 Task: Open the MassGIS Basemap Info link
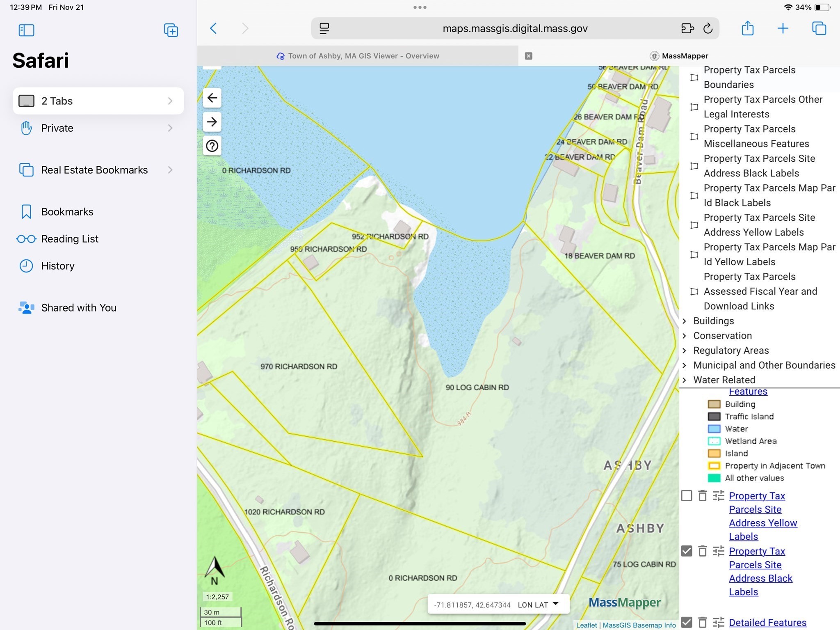(x=639, y=625)
